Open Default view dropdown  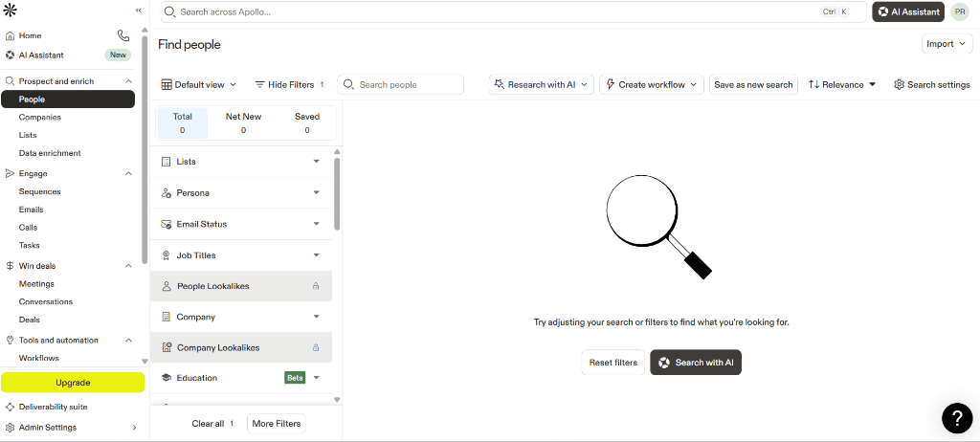(x=199, y=84)
